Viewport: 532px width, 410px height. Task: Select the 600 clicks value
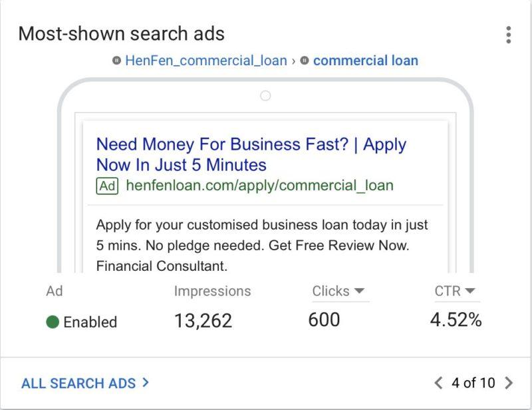pyautogui.click(x=324, y=320)
